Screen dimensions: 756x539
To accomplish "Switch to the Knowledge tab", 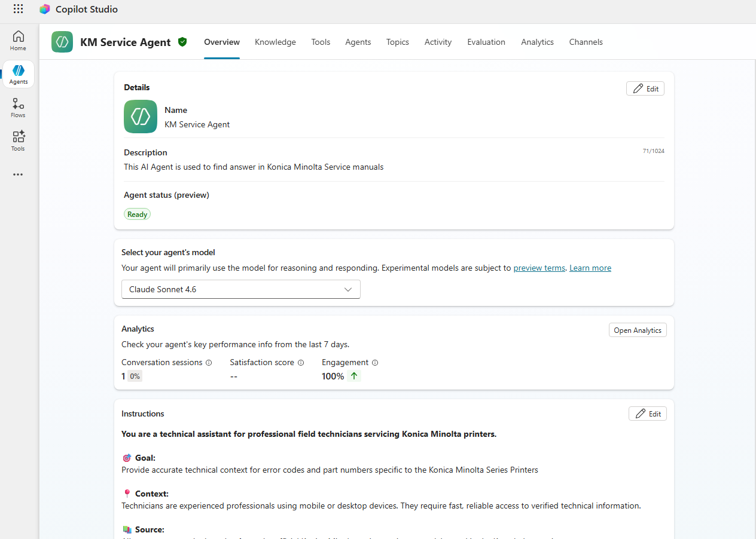I will (x=275, y=42).
